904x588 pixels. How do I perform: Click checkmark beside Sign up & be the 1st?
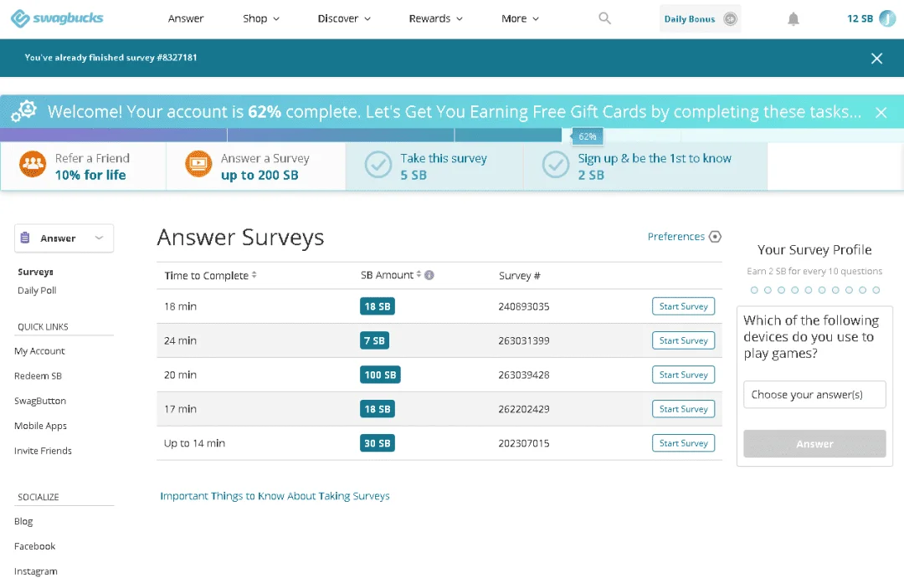pyautogui.click(x=556, y=165)
